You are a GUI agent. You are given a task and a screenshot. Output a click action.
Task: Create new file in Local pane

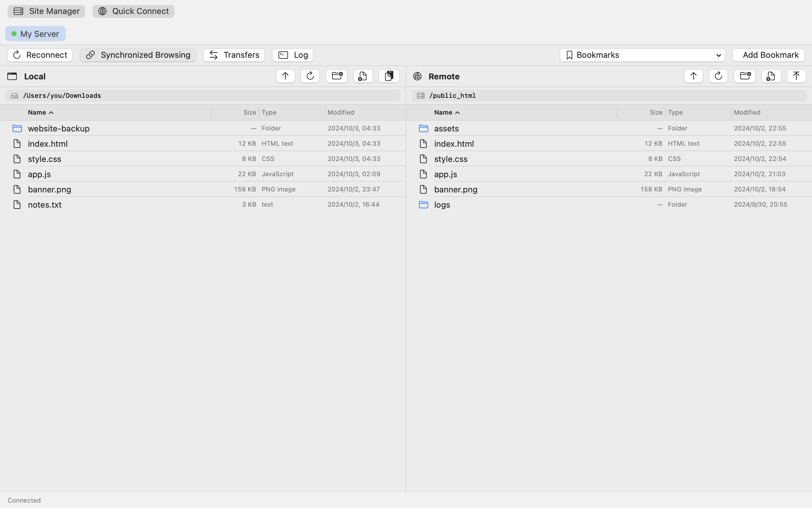[363, 76]
